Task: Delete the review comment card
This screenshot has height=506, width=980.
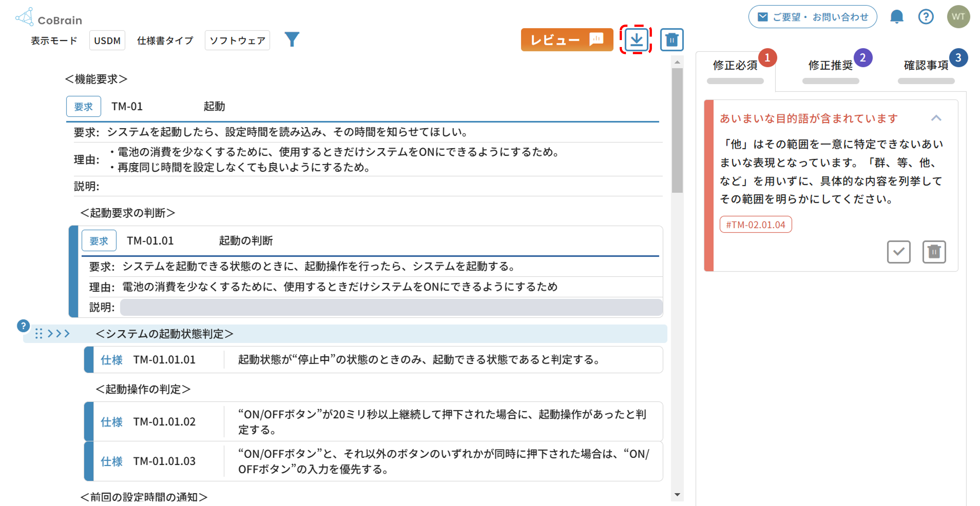Action: click(x=934, y=252)
